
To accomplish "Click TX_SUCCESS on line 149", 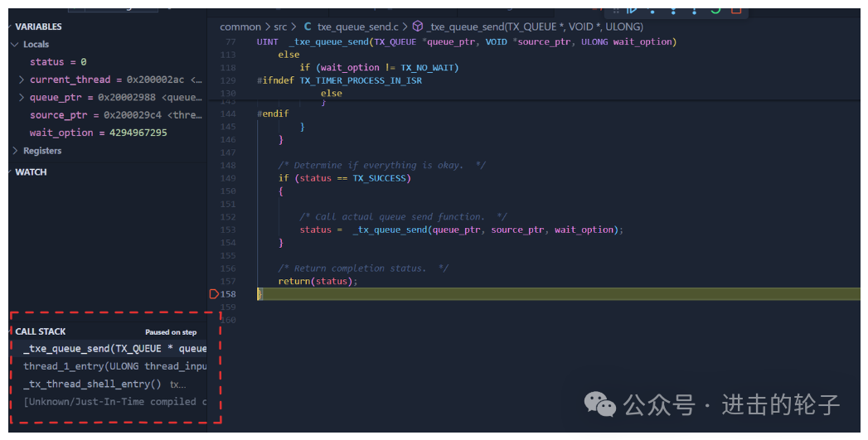I will (379, 178).
